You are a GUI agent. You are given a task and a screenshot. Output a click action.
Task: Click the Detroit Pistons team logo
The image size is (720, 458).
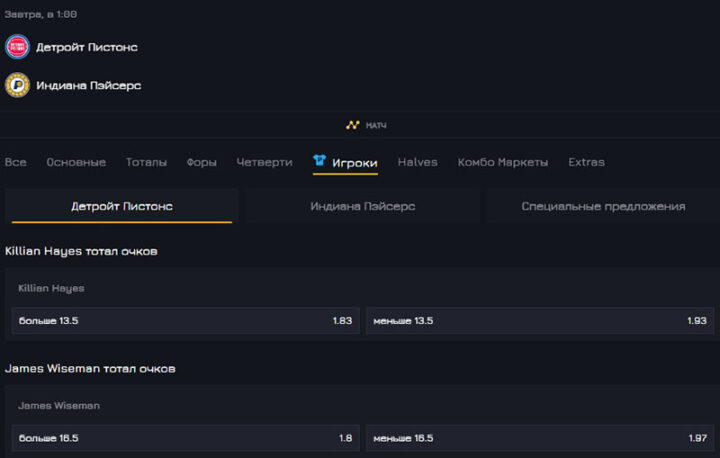point(17,47)
